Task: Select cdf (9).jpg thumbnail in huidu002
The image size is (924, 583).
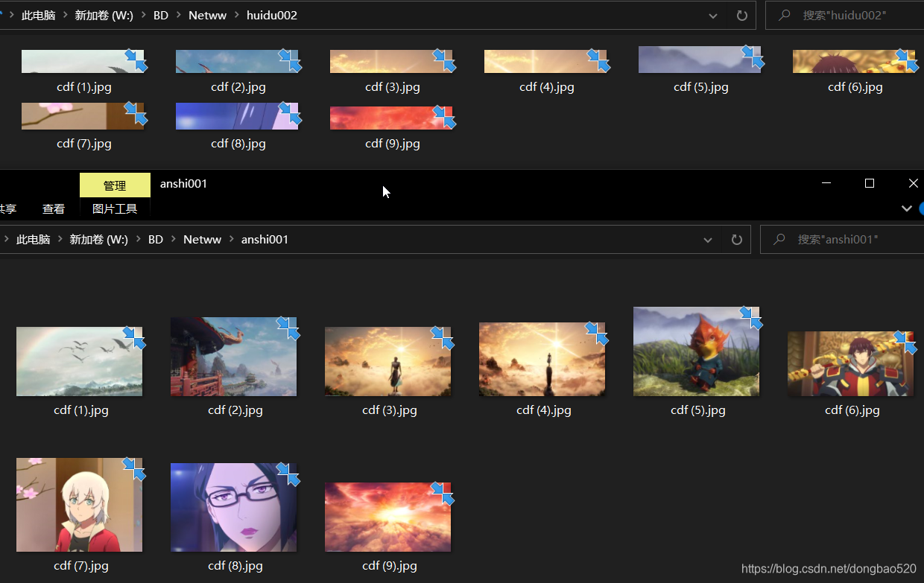Action: (x=391, y=118)
